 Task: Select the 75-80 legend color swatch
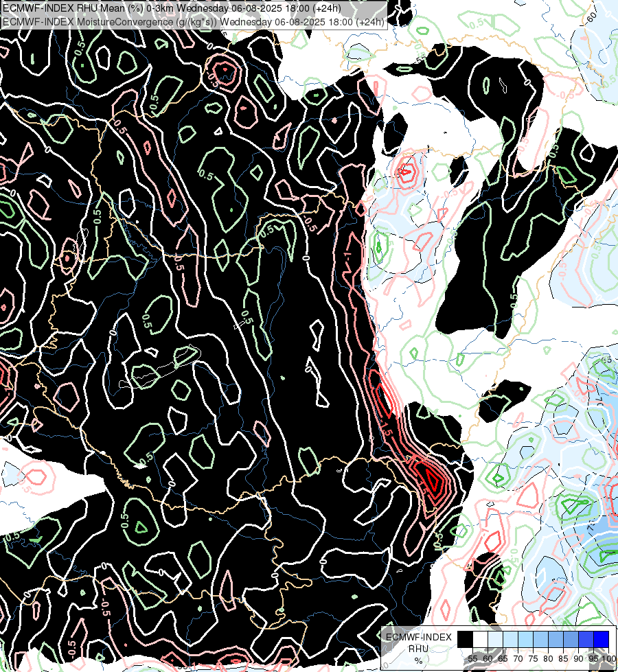(540, 639)
